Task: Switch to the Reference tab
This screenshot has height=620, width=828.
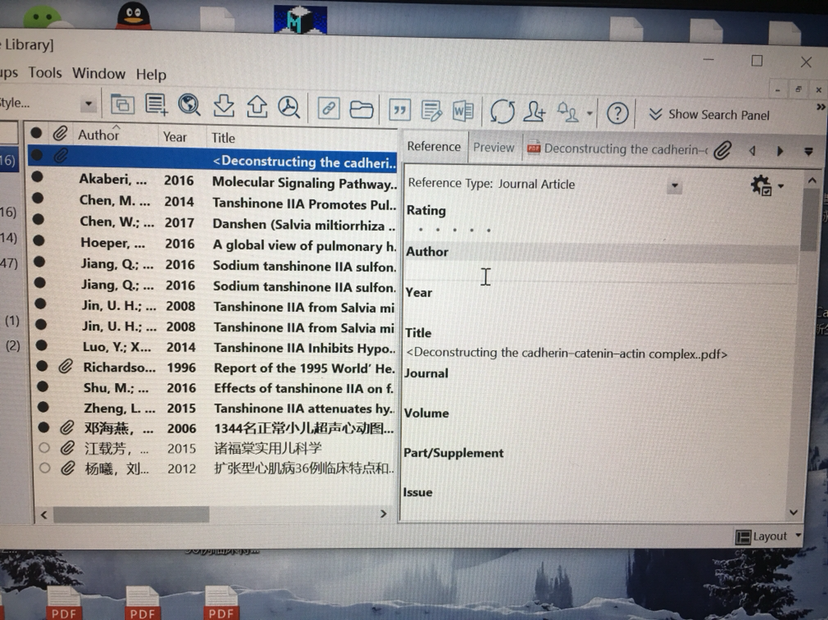Action: (x=434, y=146)
